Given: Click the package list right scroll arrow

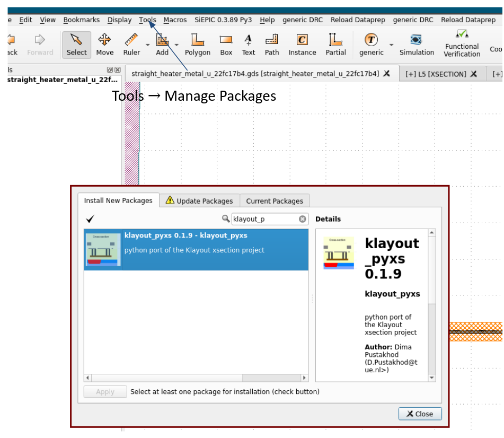Looking at the screenshot, I should pyautogui.click(x=304, y=378).
